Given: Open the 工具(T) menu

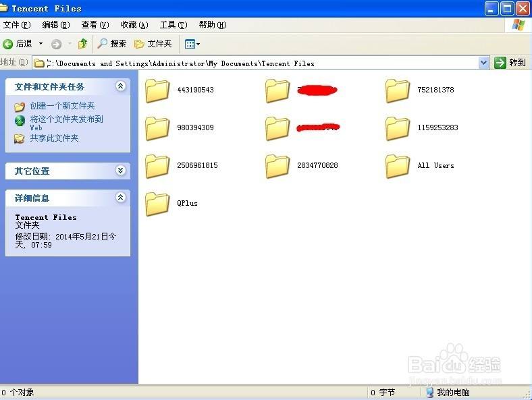Looking at the screenshot, I should tap(174, 25).
